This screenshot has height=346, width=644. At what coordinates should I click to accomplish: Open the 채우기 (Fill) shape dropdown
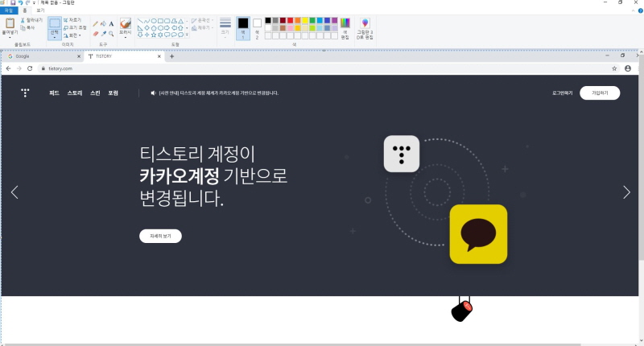203,28
